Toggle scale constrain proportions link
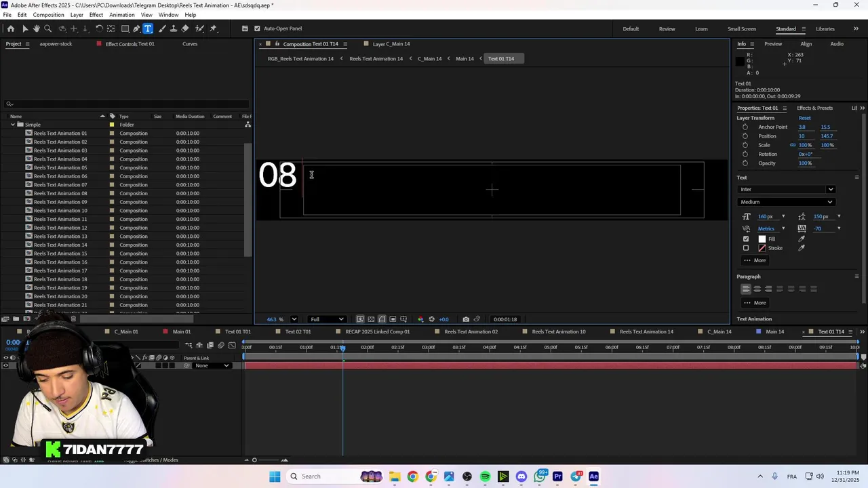This screenshot has width=868, height=488. [x=792, y=145]
